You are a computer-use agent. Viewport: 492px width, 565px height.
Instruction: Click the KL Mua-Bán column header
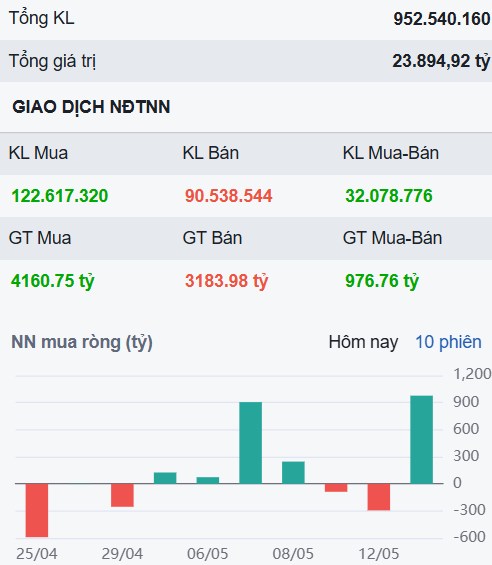point(391,153)
